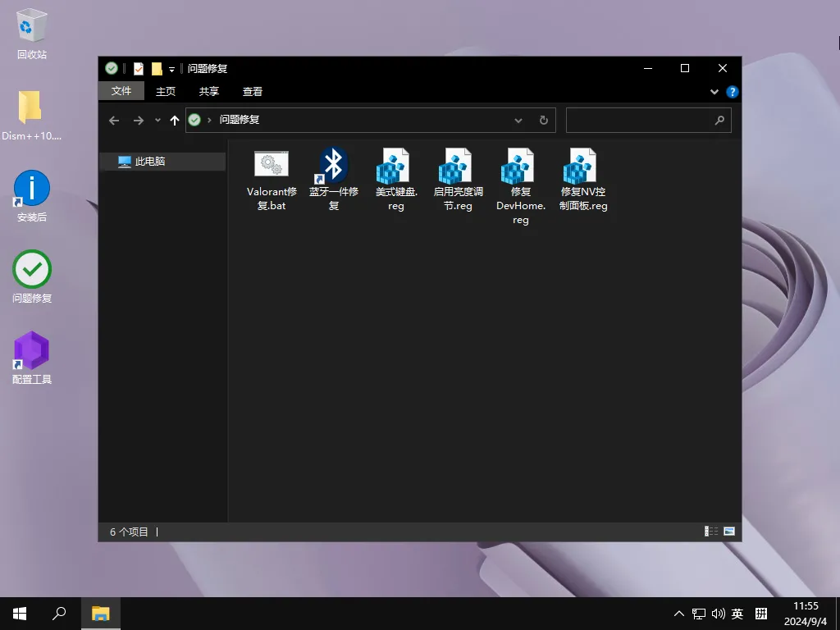Click the refresh button in the address bar

(543, 120)
